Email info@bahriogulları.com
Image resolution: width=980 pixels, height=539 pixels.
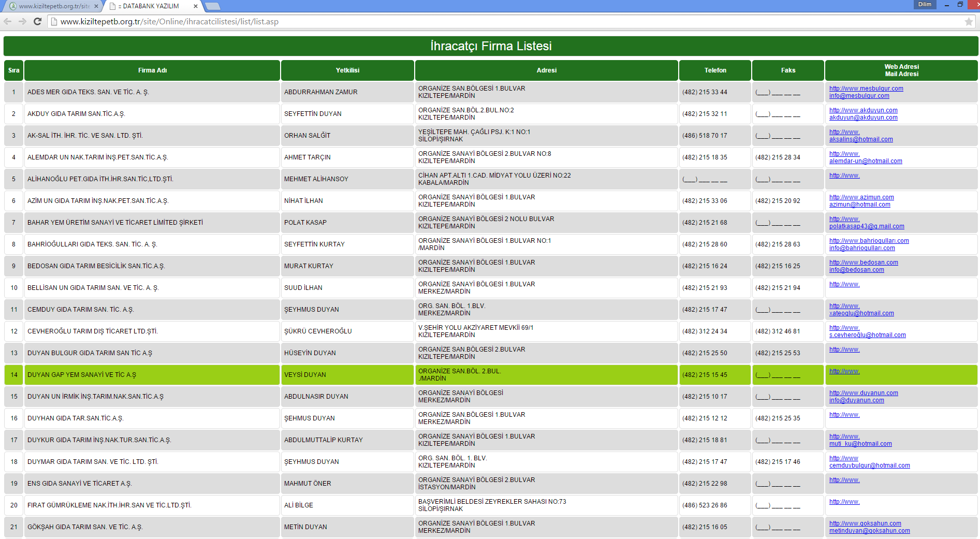(862, 248)
